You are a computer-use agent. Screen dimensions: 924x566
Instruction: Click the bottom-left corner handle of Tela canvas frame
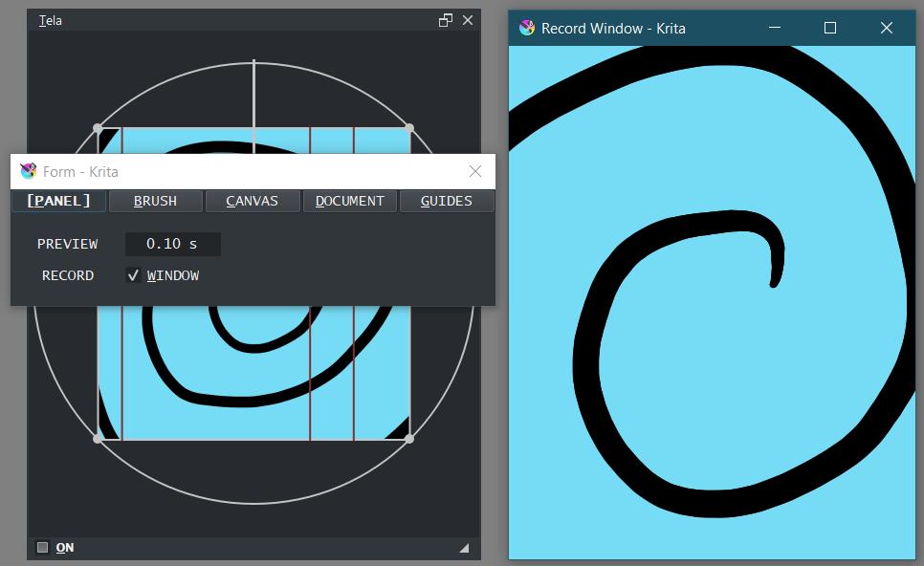98,439
